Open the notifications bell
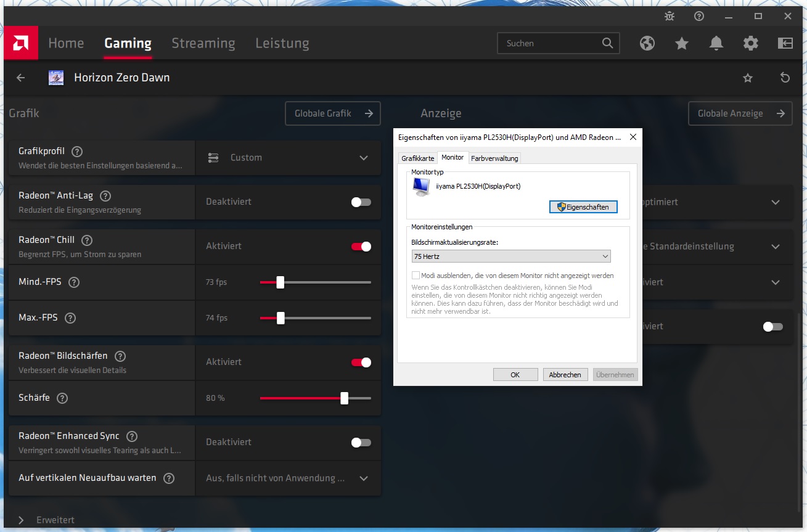Viewport: 807px width, 532px height. 716,43
